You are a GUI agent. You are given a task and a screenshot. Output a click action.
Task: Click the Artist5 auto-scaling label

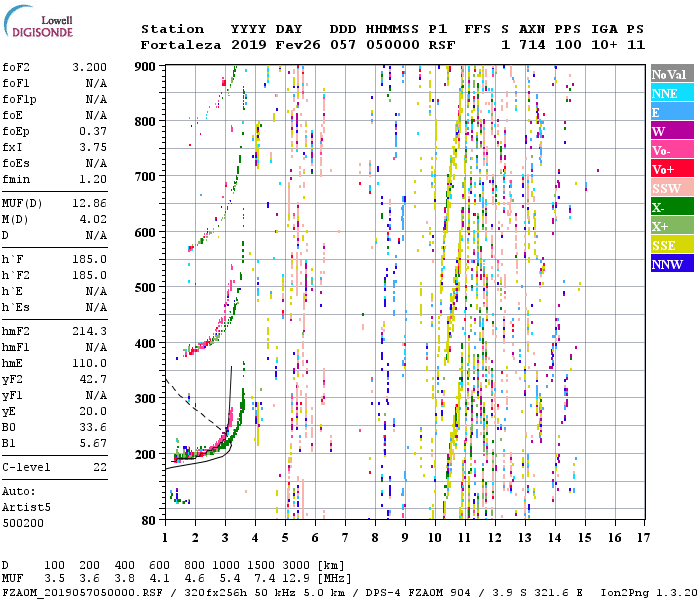click(26, 508)
